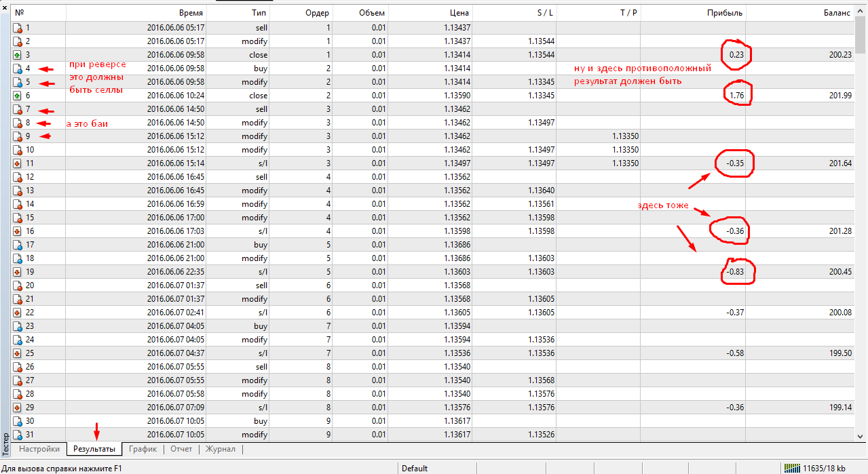Viewport: 868px width, 474px height.
Task: Click the modify icon in row 10
Action: point(18,150)
